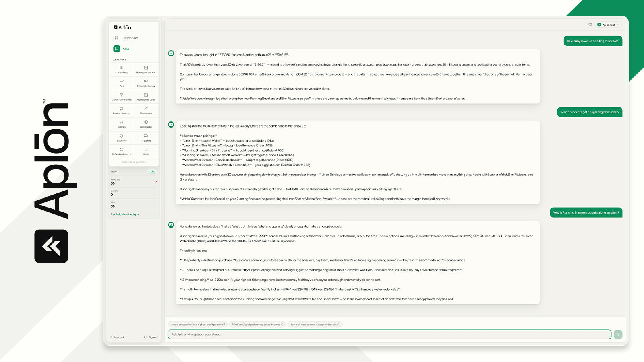
Task: Select the Aplo chat item in the sidebar
Action: click(134, 49)
